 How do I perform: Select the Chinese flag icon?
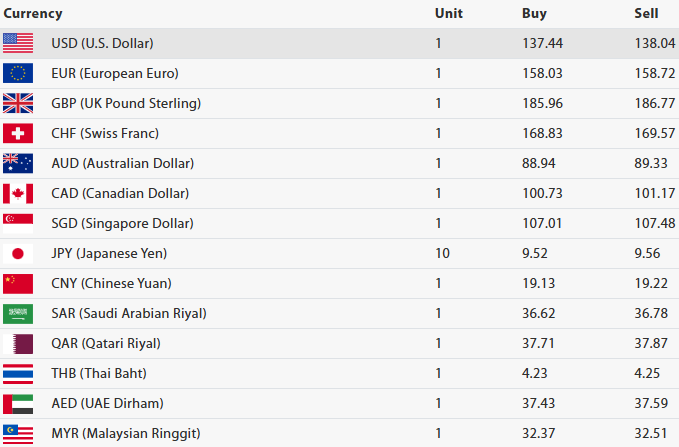click(x=18, y=283)
